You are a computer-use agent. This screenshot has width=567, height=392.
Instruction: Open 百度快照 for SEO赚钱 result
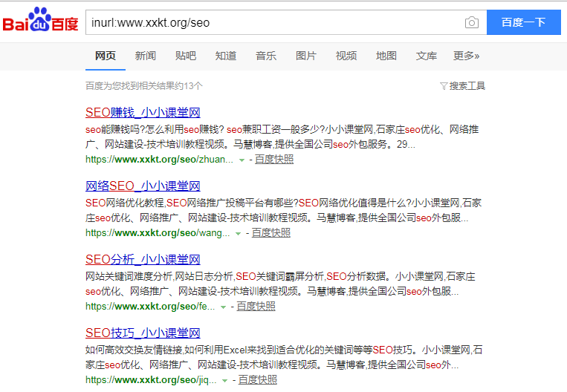tap(274, 160)
